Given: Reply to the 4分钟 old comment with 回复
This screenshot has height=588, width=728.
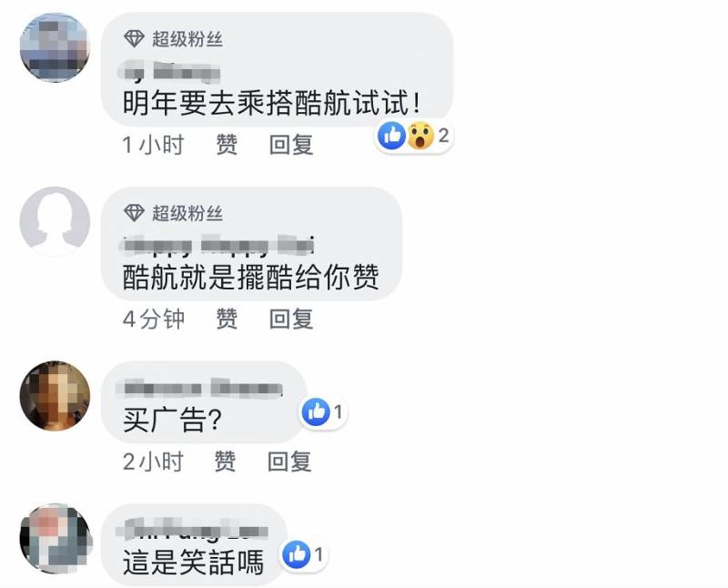Looking at the screenshot, I should tap(291, 319).
